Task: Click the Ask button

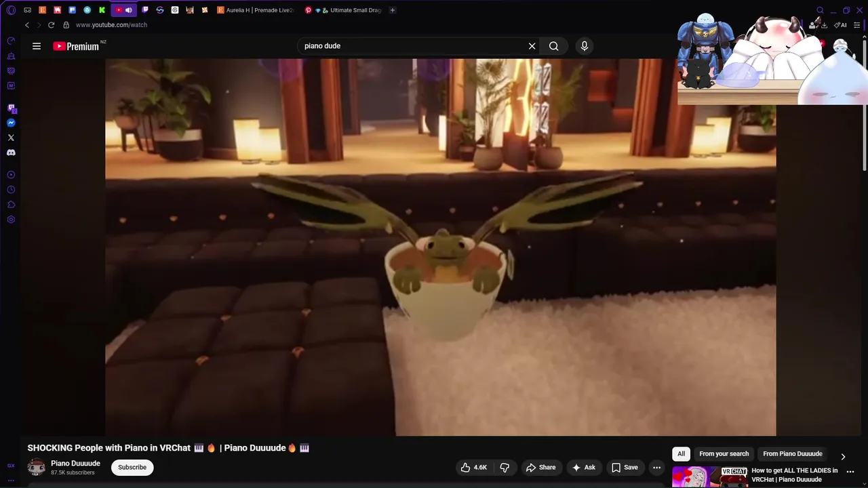Action: point(584,467)
